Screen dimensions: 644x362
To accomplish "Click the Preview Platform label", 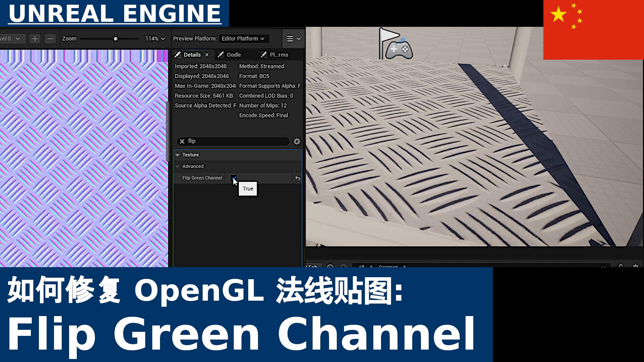I will tap(195, 39).
